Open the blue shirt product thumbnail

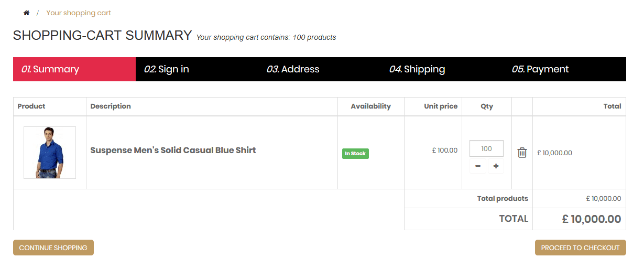coord(50,153)
